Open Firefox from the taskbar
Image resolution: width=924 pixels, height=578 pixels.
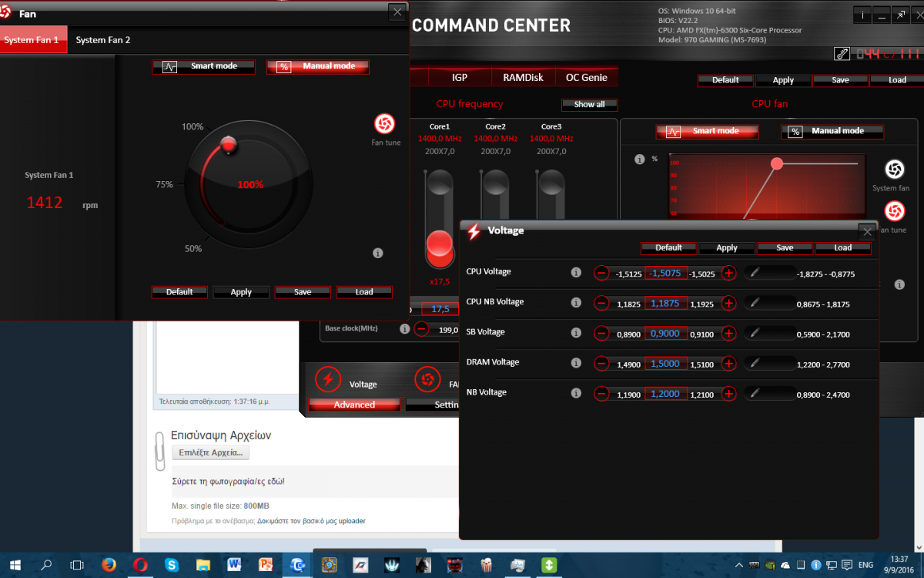[x=109, y=565]
